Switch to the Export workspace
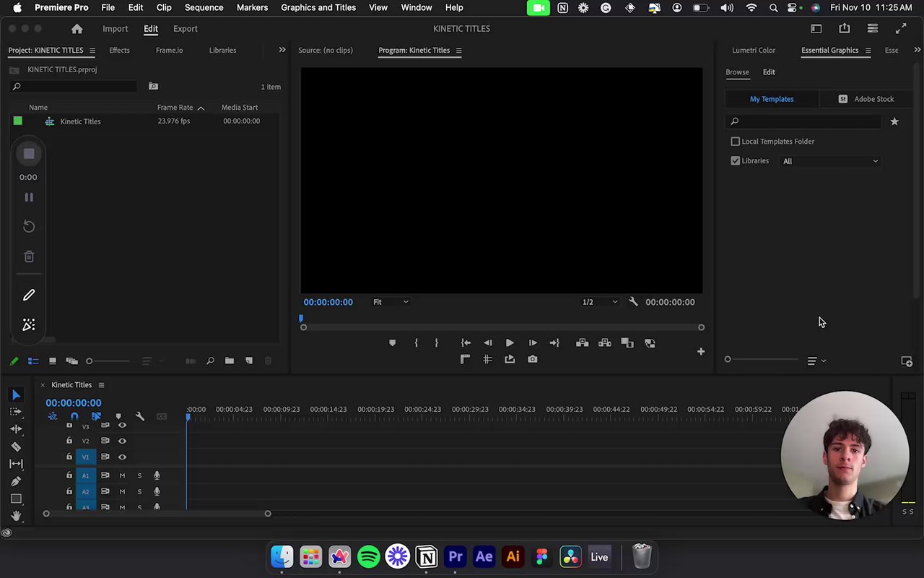The height and width of the screenshot is (578, 924). tap(185, 29)
